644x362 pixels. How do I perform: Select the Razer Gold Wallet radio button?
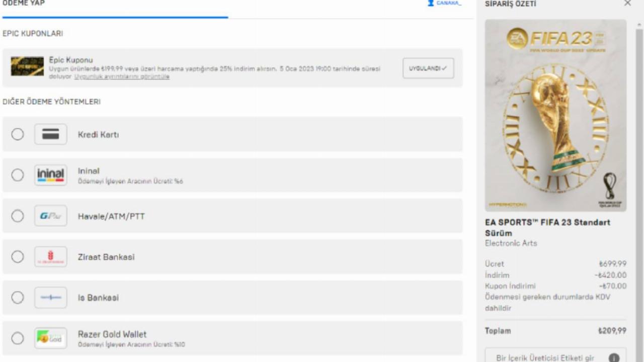coord(18,338)
